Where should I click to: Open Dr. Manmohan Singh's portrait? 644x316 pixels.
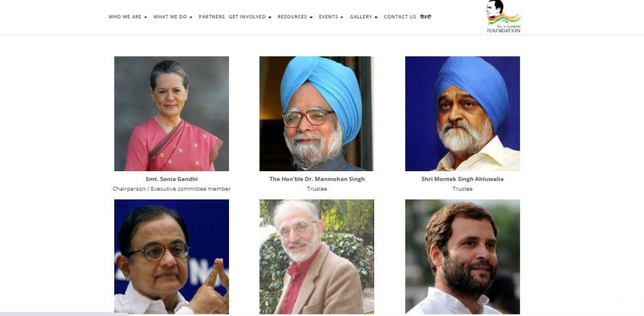317,113
